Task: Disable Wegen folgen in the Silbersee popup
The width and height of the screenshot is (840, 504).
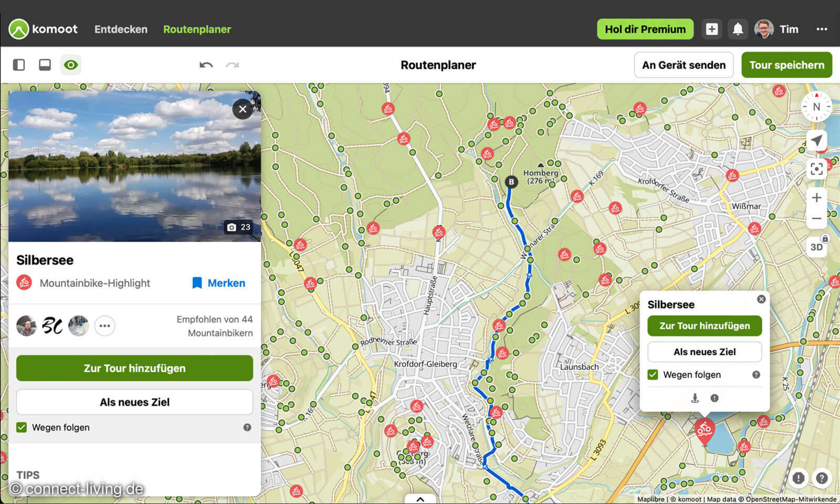Action: point(653,374)
